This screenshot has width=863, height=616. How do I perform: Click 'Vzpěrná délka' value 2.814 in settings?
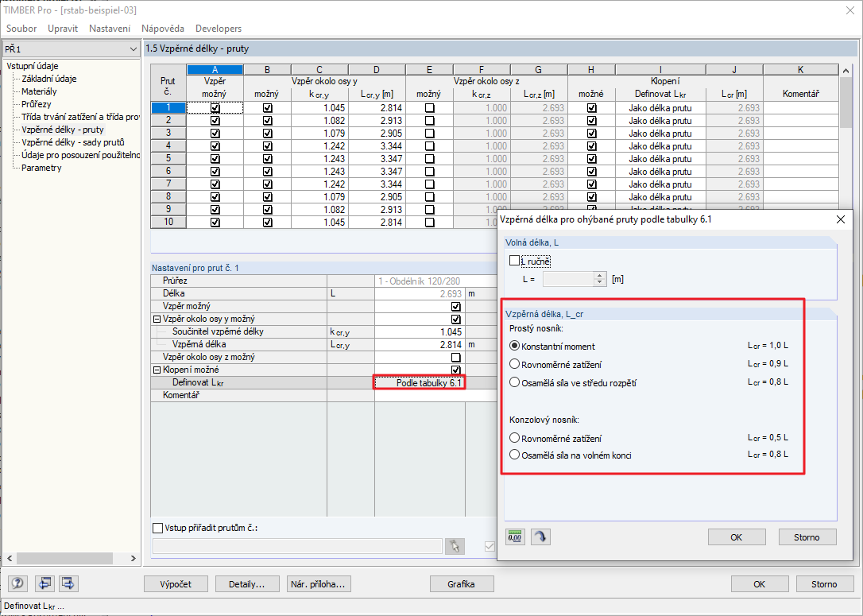(x=420, y=345)
